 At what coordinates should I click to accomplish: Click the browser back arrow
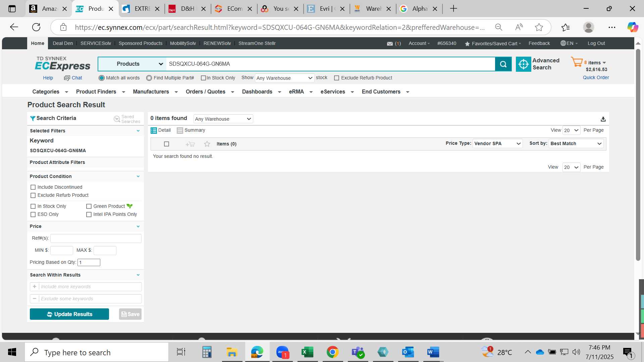[x=14, y=27]
